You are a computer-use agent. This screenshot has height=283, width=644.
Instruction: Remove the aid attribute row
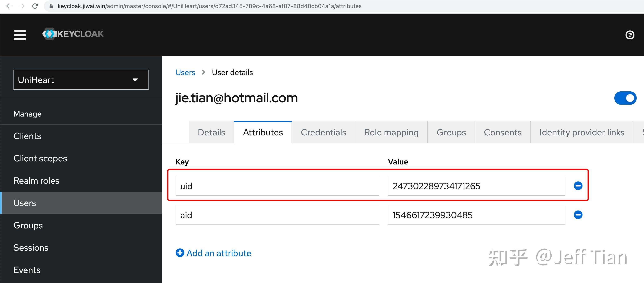pyautogui.click(x=578, y=215)
